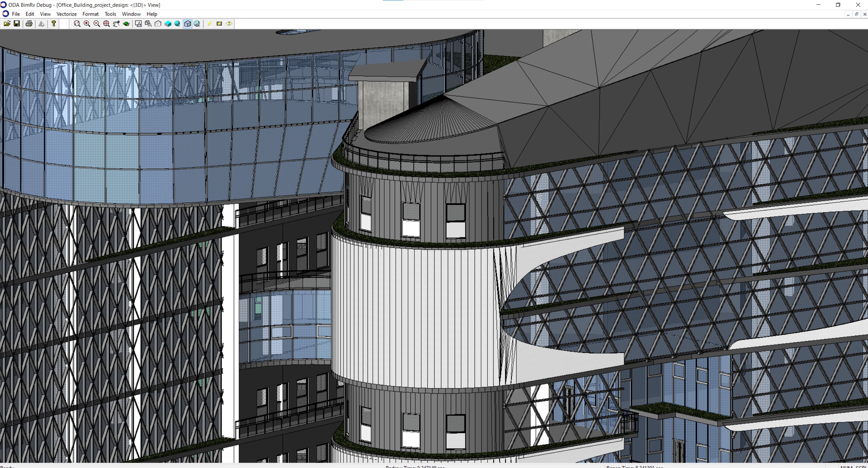
Task: Select the orbit/pan navigation icon
Action: point(126,24)
